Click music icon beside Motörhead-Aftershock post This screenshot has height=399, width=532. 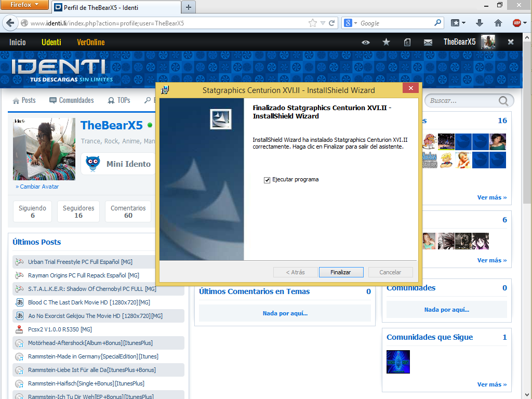coord(19,343)
